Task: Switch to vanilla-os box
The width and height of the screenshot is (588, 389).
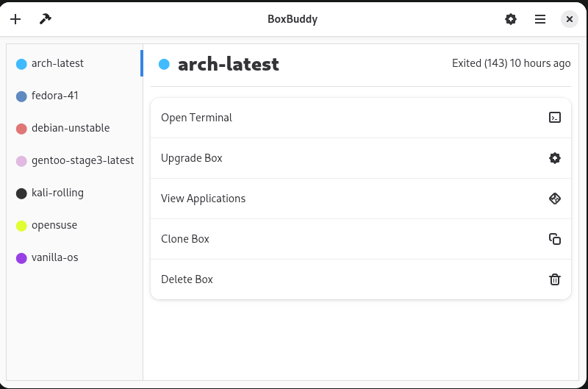Action: (x=54, y=257)
